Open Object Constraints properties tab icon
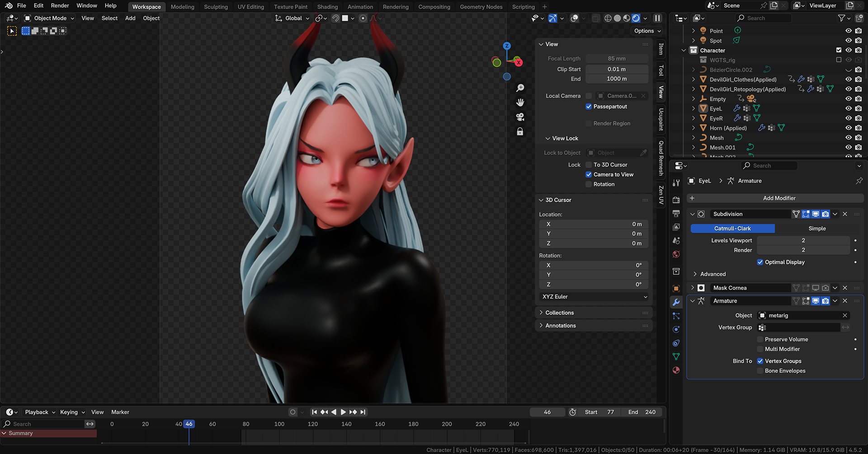Viewport: 868px width, 454px height. tap(676, 343)
